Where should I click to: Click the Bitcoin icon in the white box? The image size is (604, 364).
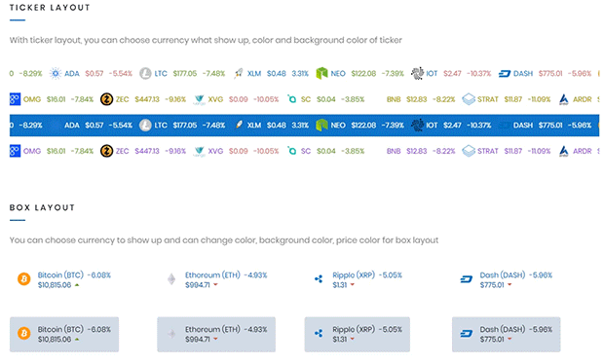24,278
